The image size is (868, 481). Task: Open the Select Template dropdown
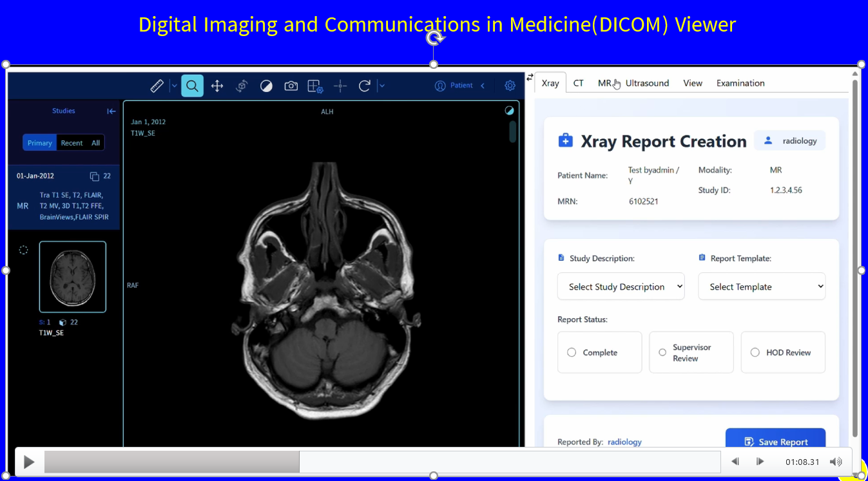(x=762, y=287)
